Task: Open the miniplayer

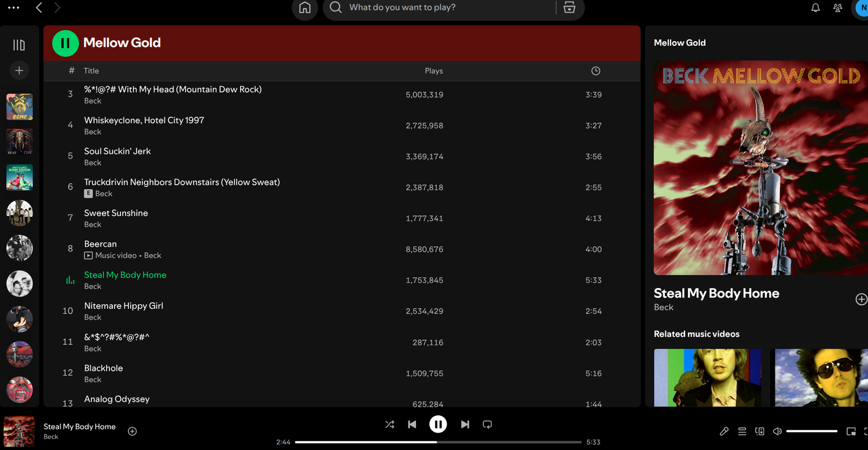Action: (x=851, y=431)
